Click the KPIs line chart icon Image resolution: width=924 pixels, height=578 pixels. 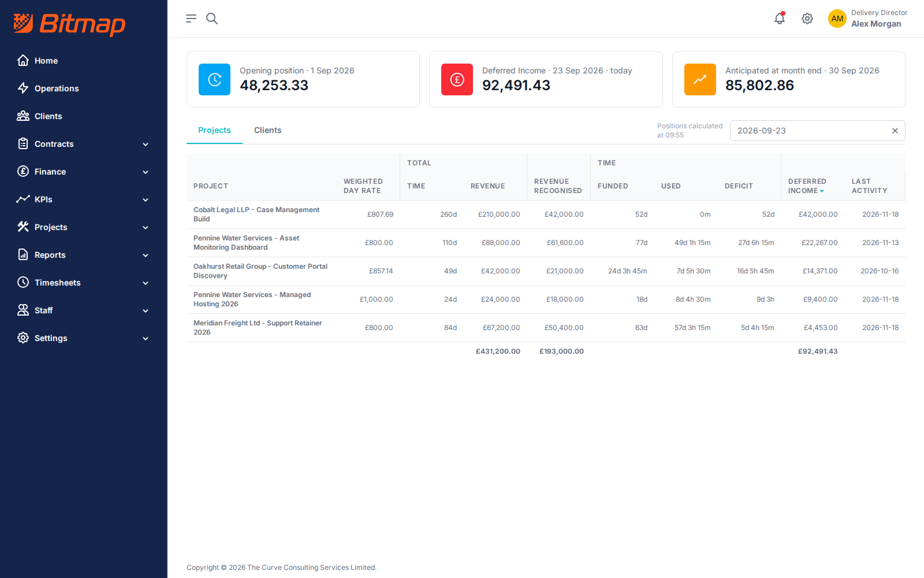coord(23,199)
